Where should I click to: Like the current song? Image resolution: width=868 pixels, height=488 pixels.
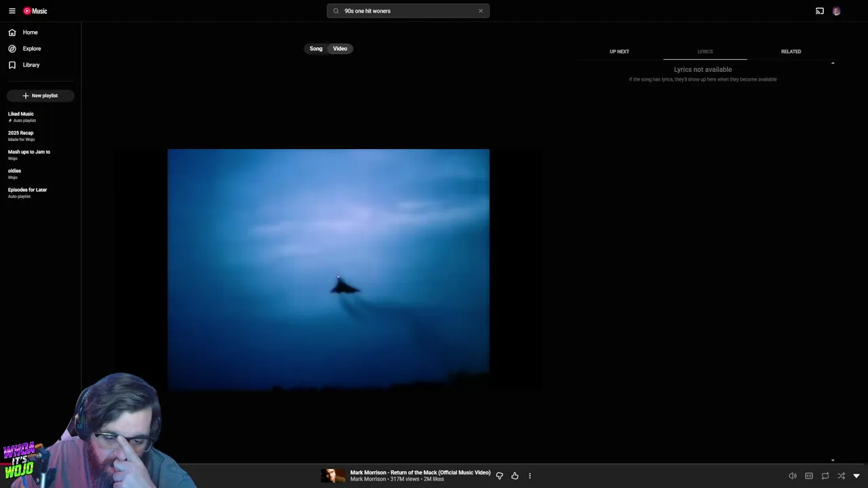515,476
